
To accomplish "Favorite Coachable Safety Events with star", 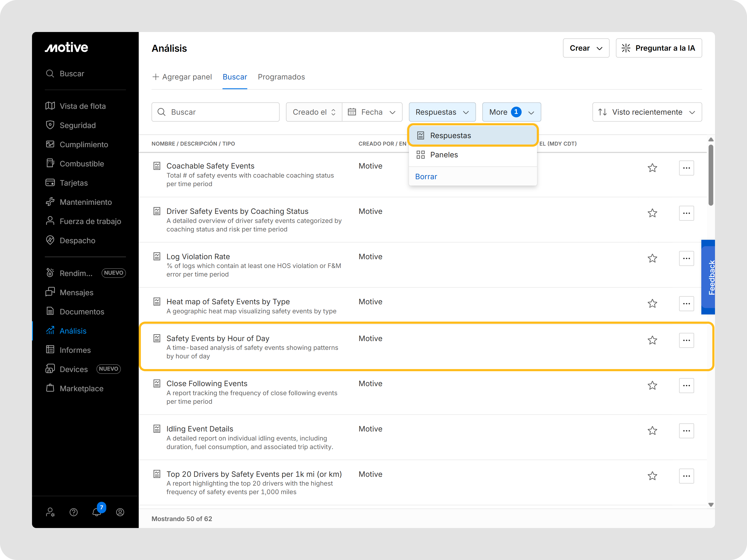I will click(652, 168).
